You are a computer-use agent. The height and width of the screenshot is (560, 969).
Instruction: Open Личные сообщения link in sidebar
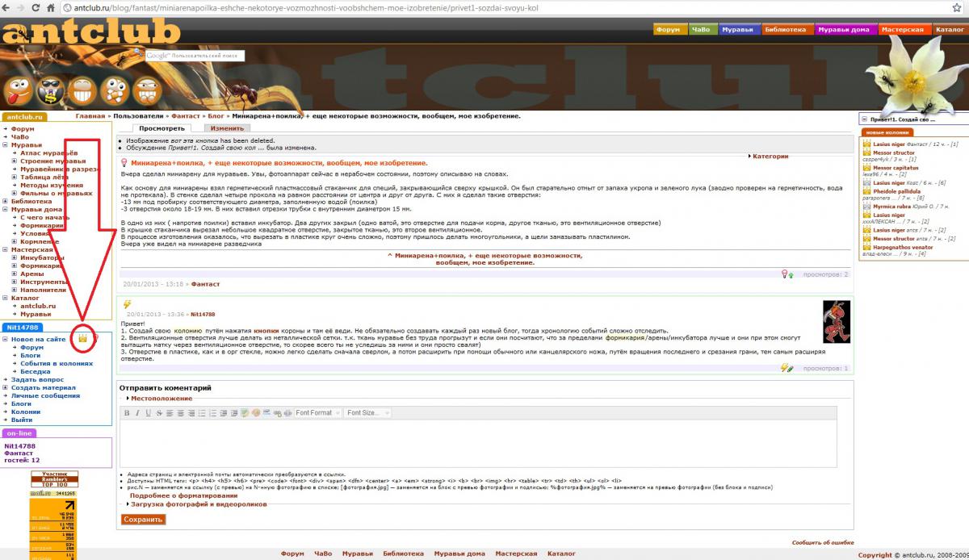click(x=45, y=395)
